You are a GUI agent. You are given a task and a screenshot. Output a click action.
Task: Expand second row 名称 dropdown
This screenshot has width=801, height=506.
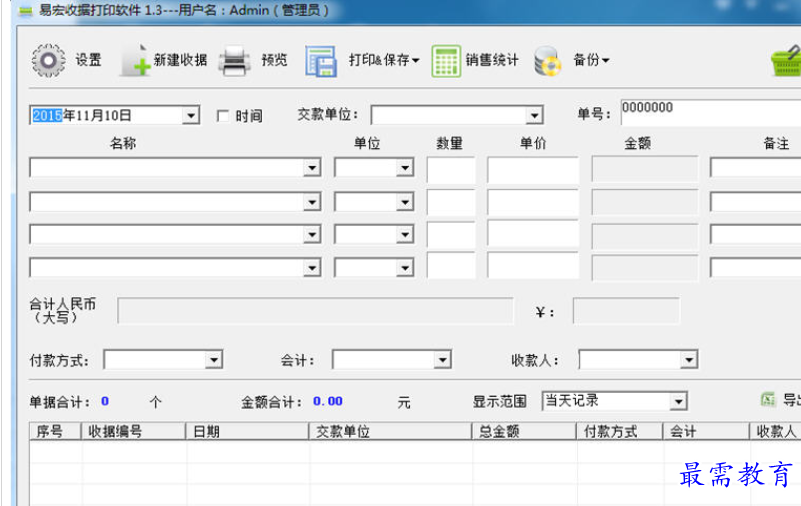coord(312,202)
